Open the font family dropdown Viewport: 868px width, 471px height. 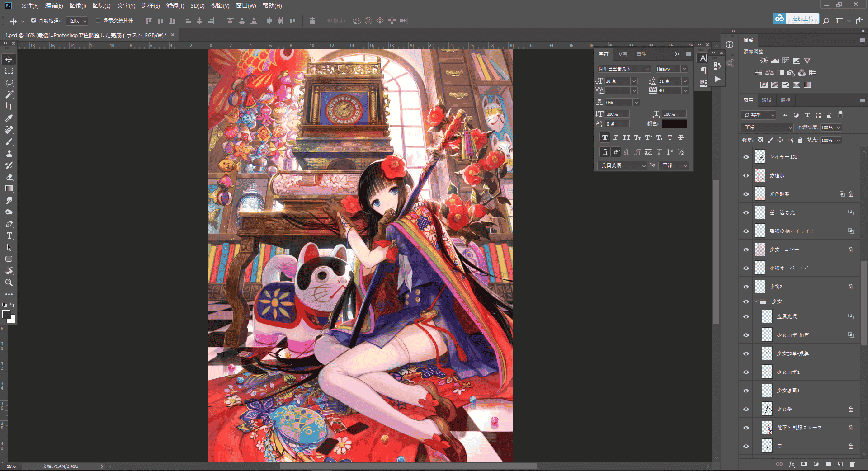tap(647, 69)
